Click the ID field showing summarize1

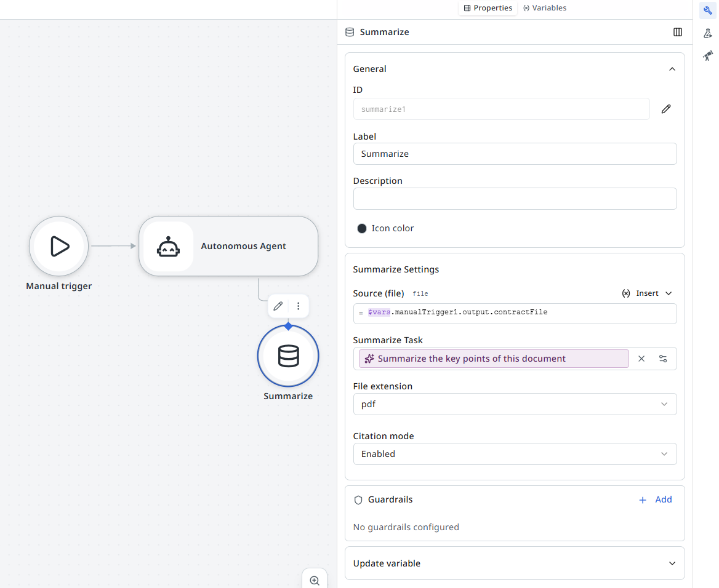pyautogui.click(x=501, y=109)
